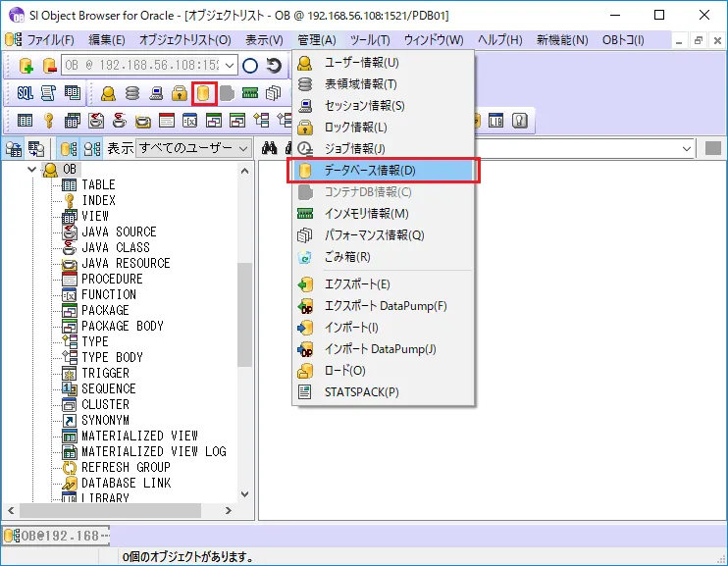Open lock information padlock toolbar icon

coord(180,93)
